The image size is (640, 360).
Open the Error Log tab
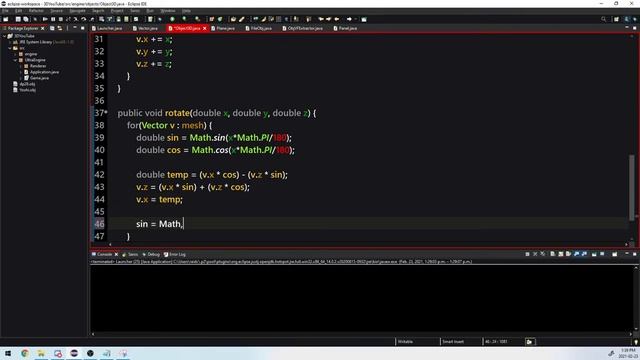[x=174, y=254]
